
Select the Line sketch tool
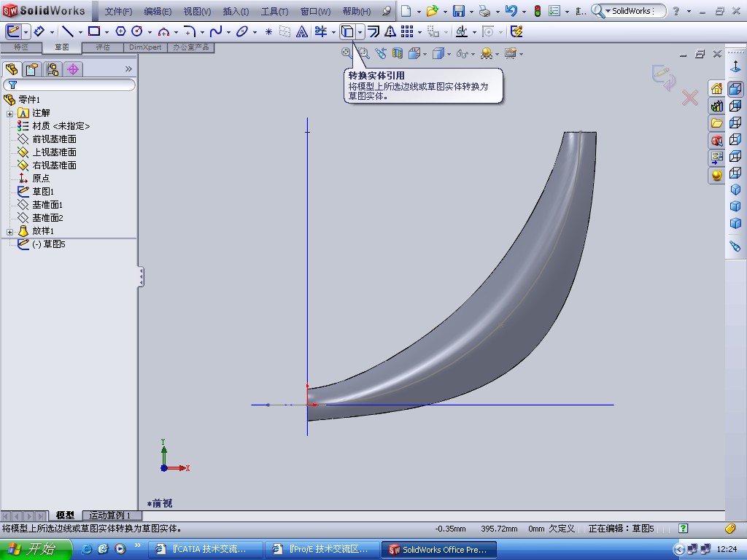point(68,32)
